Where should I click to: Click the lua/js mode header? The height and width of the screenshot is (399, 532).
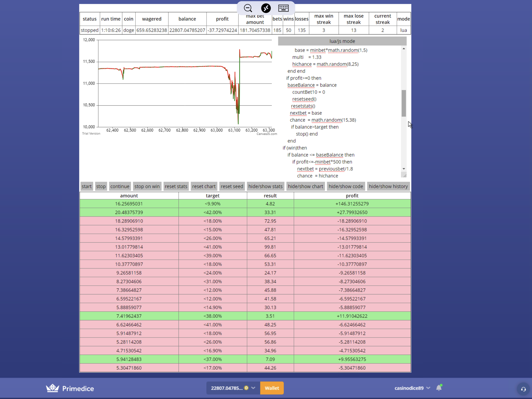click(x=342, y=41)
